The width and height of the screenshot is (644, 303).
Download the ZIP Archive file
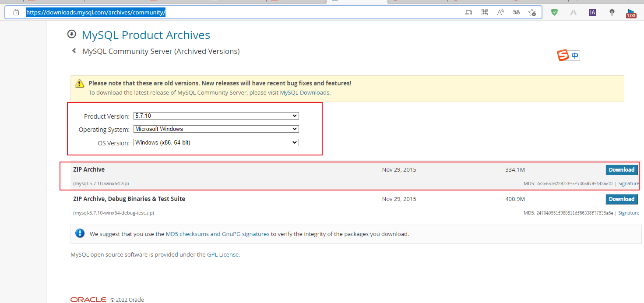pos(622,170)
